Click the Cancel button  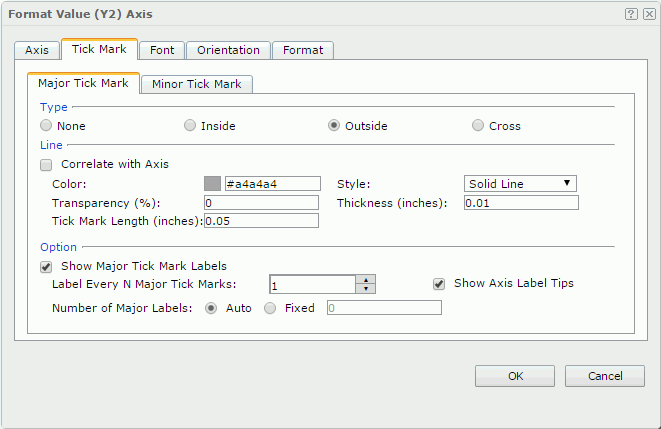(x=604, y=376)
